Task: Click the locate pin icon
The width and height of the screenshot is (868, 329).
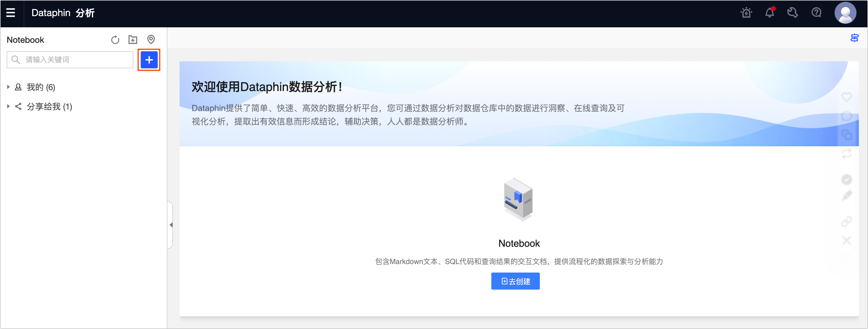Action: (x=151, y=39)
